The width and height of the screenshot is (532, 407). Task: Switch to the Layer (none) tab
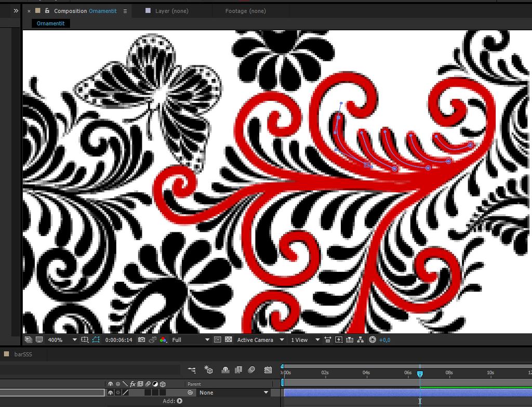[x=171, y=11]
